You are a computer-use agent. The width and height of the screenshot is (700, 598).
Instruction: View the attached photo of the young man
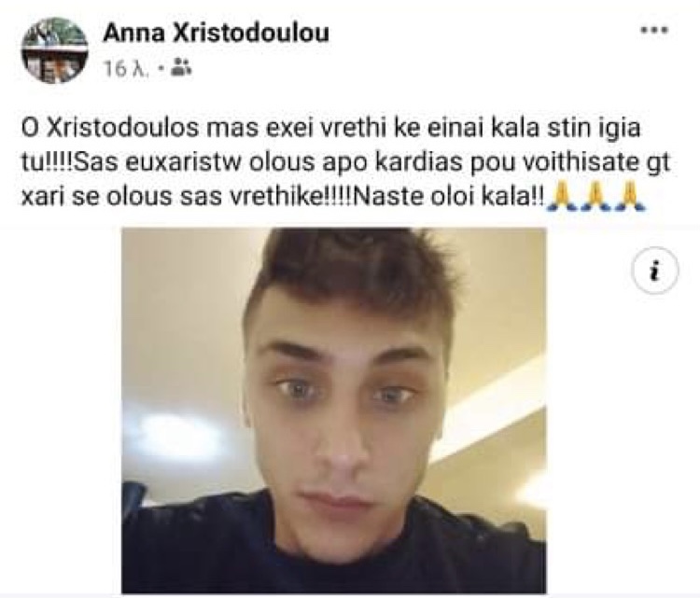coord(334,410)
